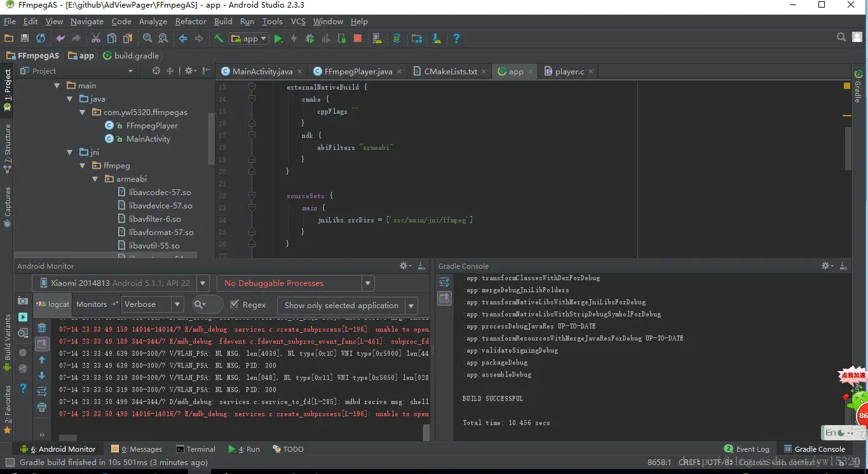868x474 pixels.
Task: Click the red Stop button
Action: click(358, 39)
